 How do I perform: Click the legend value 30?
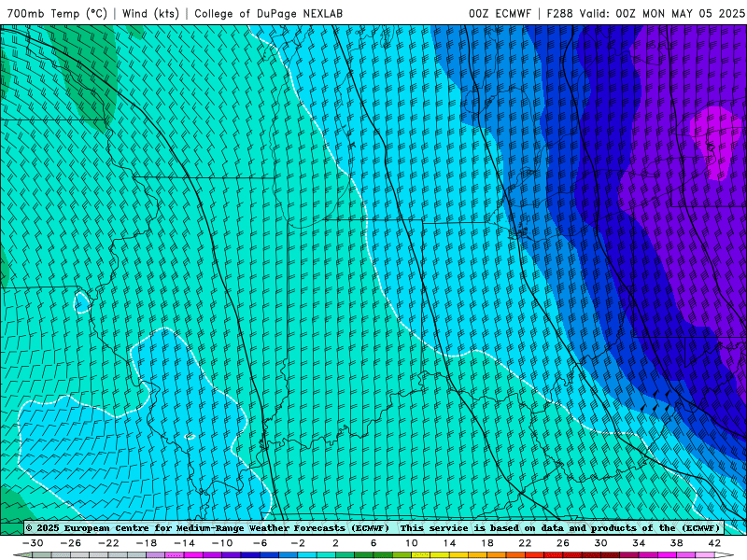coord(600,543)
